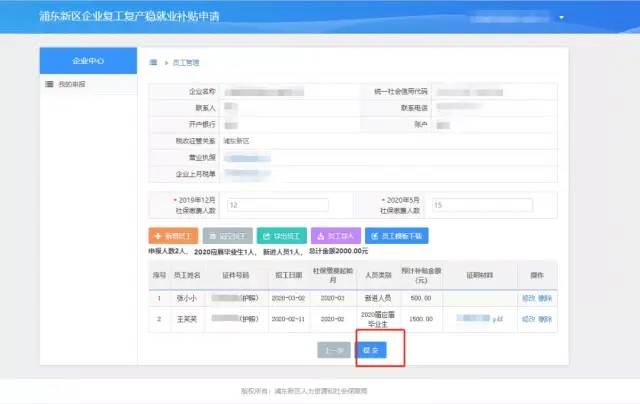Click the list icon beside 我的申报

coord(50,84)
